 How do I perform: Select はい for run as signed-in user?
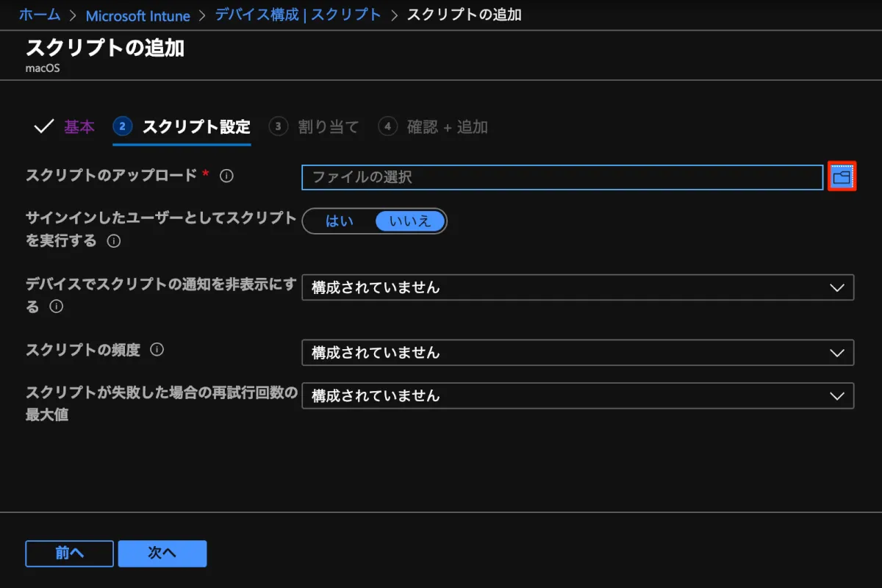[x=340, y=221]
